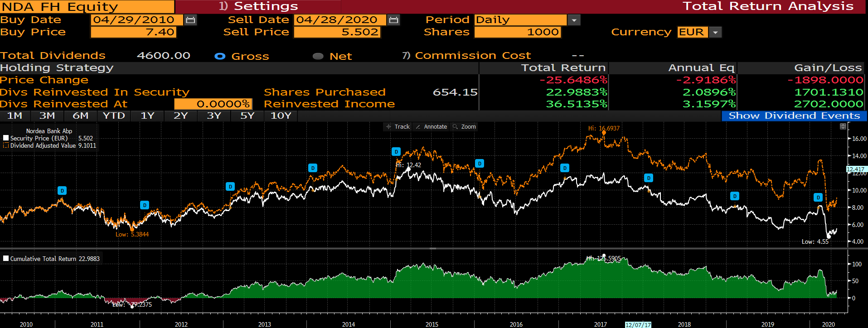Open the Sell Date calendar picker
Viewport: 868px width, 328px height.
pyautogui.click(x=394, y=20)
